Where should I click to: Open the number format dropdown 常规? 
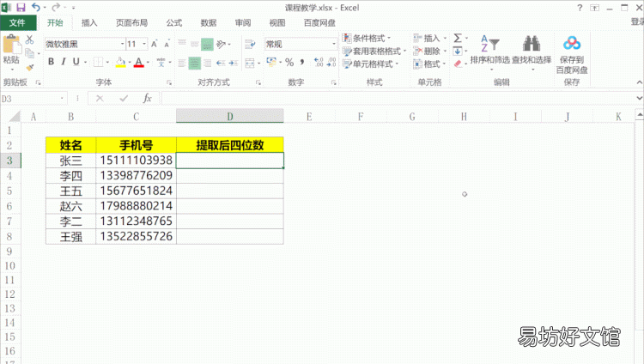coord(333,44)
